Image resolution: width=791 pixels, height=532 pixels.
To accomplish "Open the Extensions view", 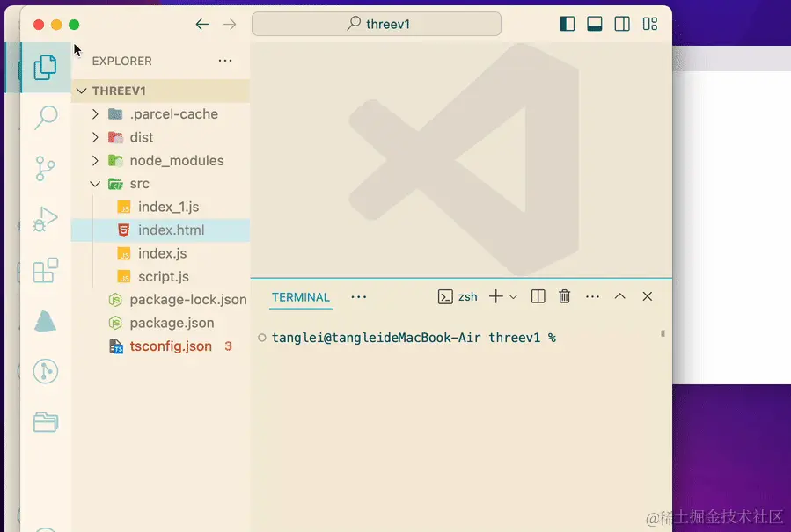I will 46,270.
